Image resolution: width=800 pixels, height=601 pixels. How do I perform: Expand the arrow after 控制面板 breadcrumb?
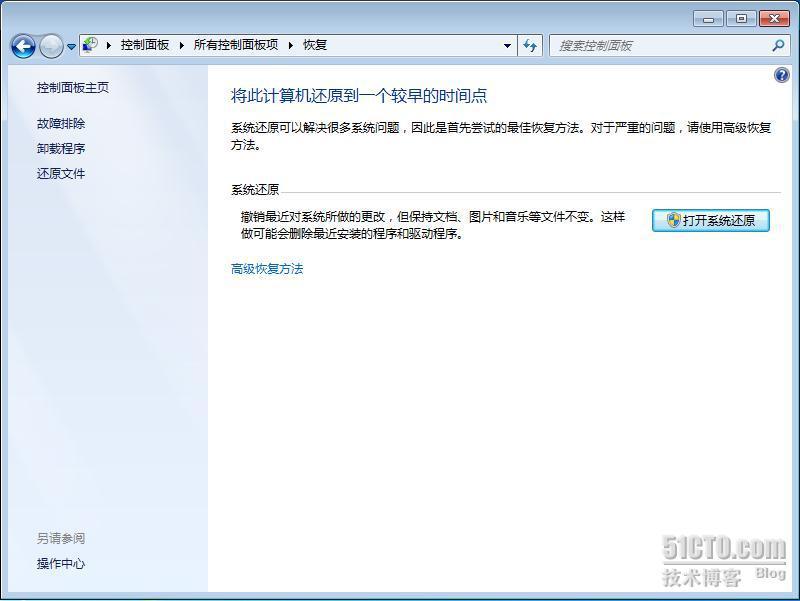tap(182, 45)
